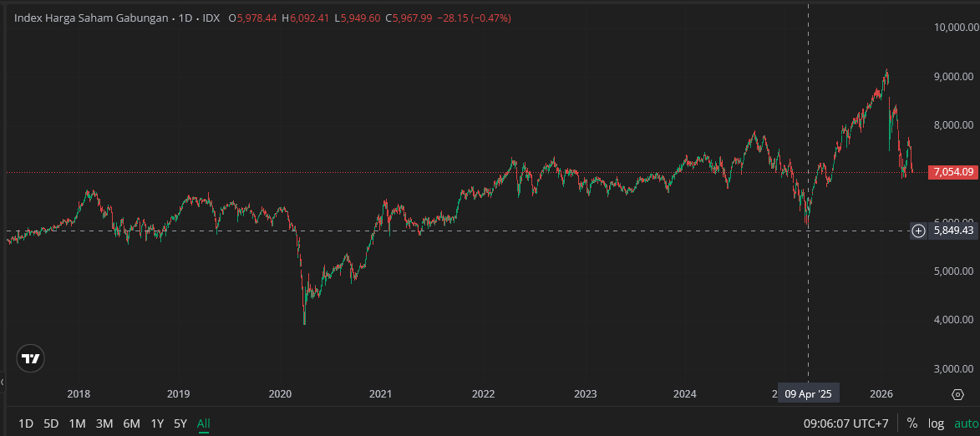The height and width of the screenshot is (436, 980).
Task: Toggle auto scale mode
Action: (967, 423)
